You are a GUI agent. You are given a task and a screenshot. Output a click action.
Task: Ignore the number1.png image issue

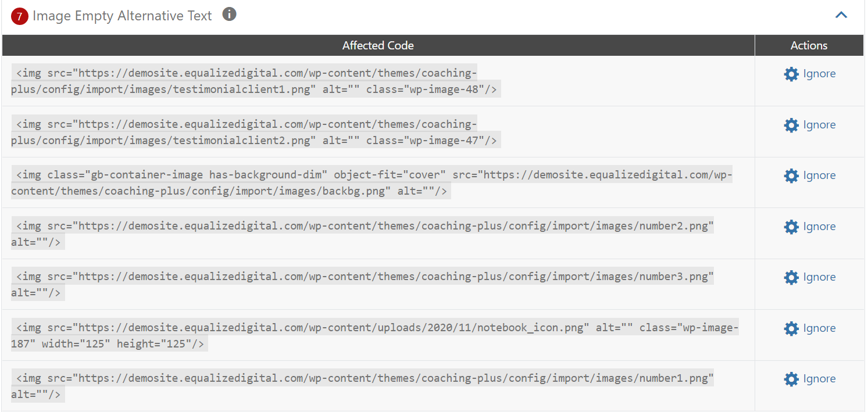(x=820, y=379)
